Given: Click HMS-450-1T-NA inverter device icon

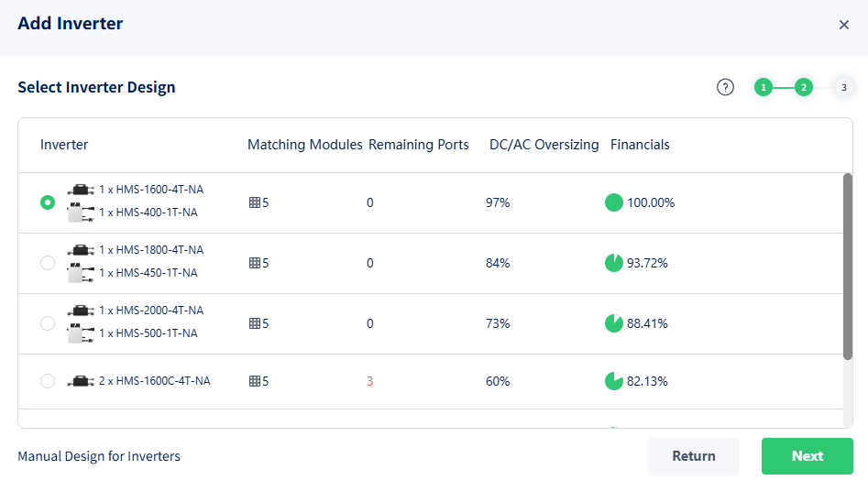Looking at the screenshot, I should (81, 273).
